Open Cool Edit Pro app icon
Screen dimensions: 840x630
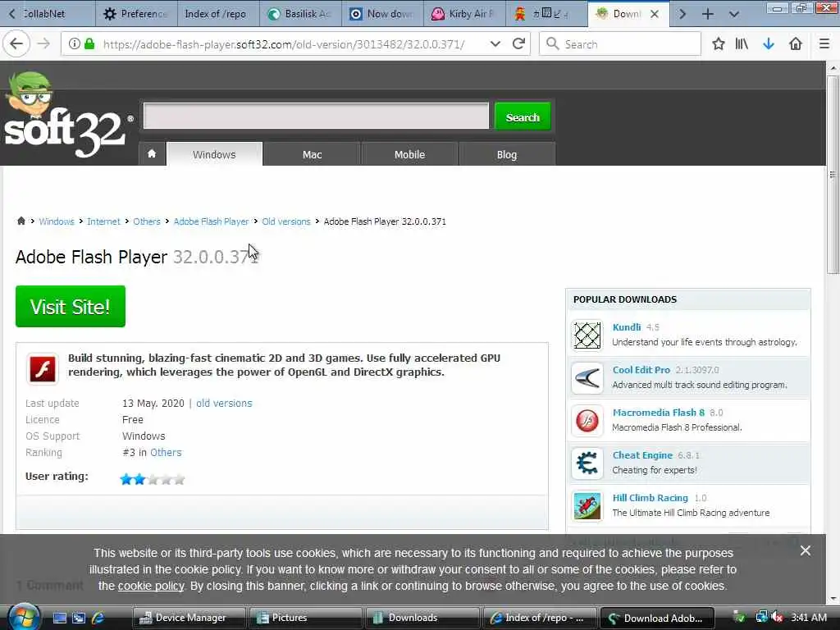tap(587, 378)
